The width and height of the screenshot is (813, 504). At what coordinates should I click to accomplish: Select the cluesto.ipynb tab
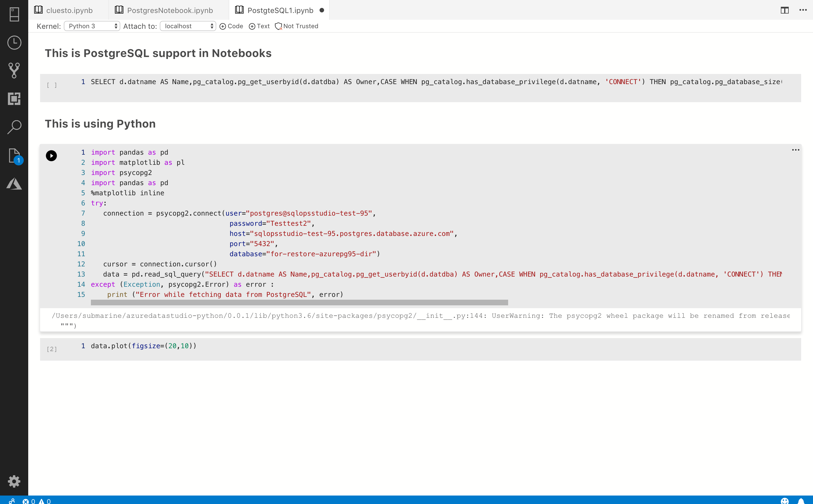pos(70,10)
